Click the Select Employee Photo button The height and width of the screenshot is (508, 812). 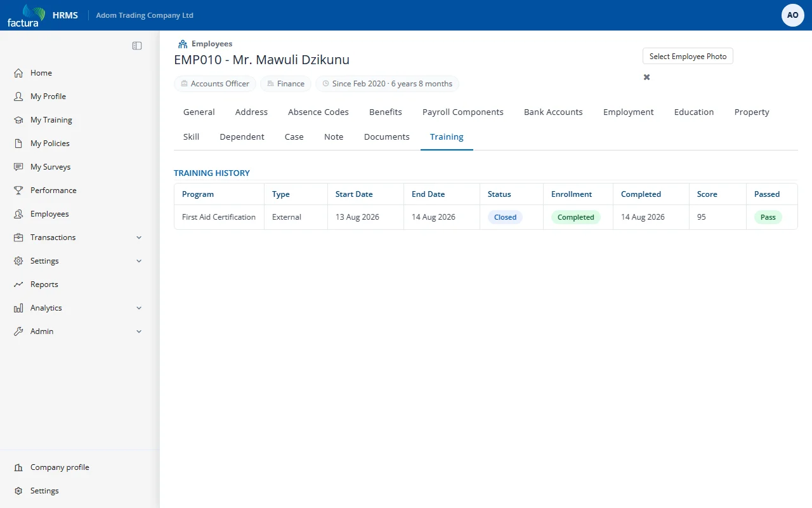coord(688,56)
